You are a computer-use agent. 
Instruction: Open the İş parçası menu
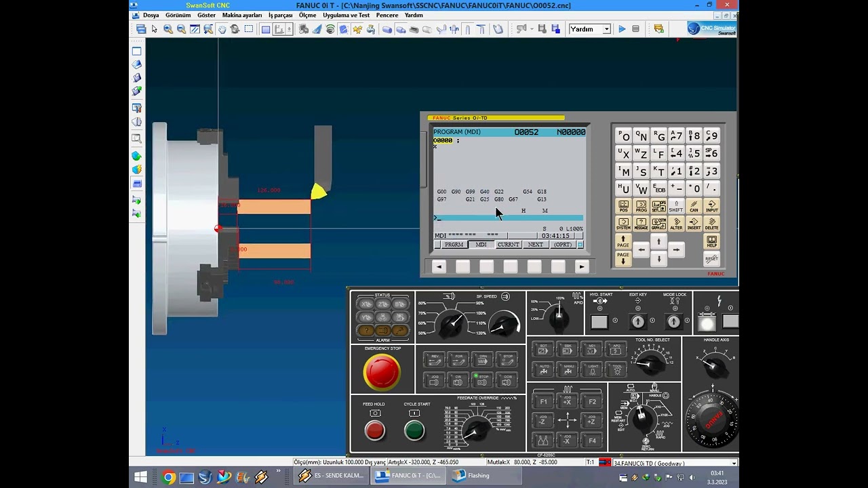pyautogui.click(x=281, y=15)
